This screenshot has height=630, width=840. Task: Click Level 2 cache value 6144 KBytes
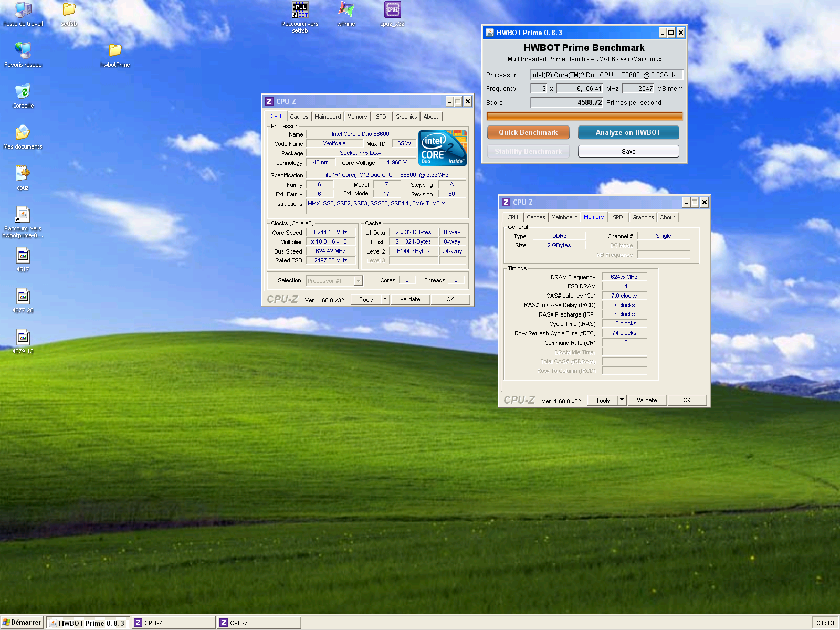413,251
